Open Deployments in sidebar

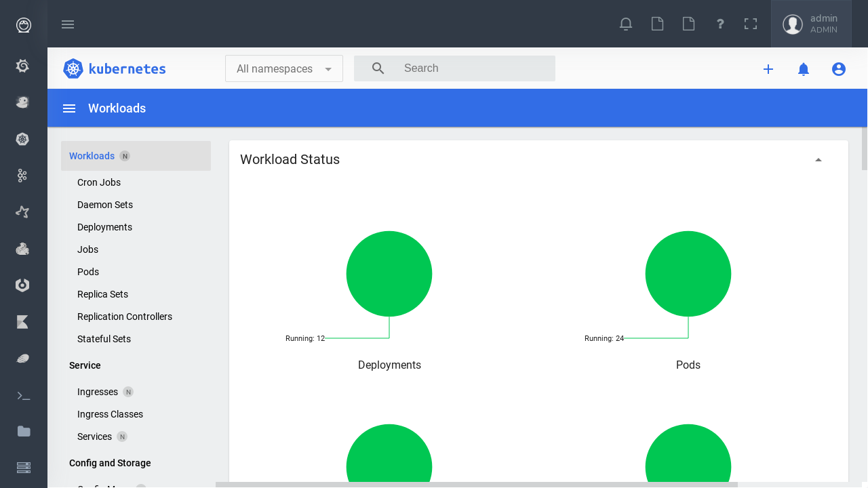[104, 227]
